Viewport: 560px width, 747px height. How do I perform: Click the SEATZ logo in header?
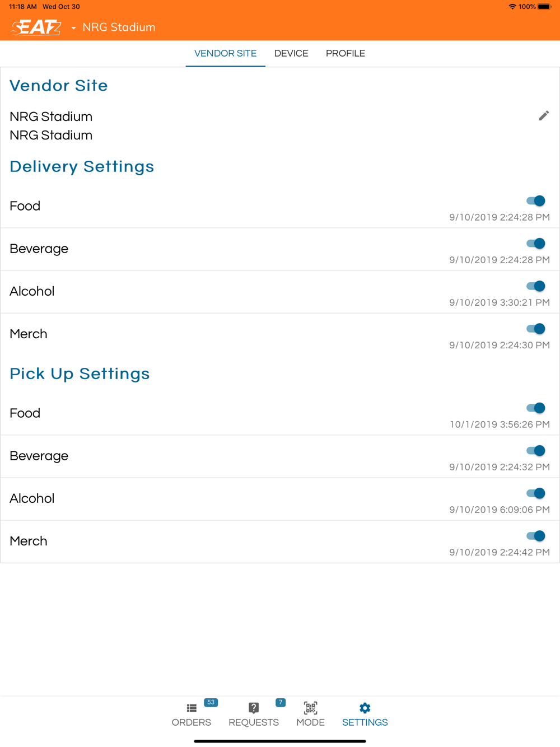pos(36,27)
